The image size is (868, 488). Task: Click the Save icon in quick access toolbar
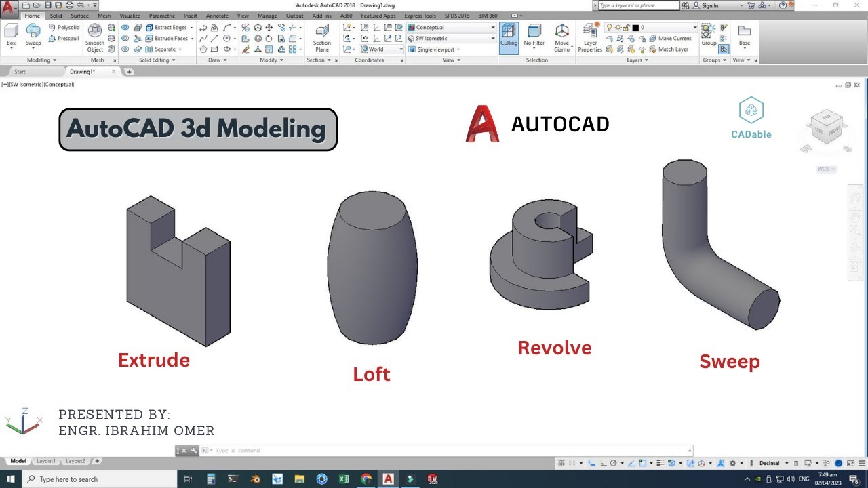click(x=47, y=5)
